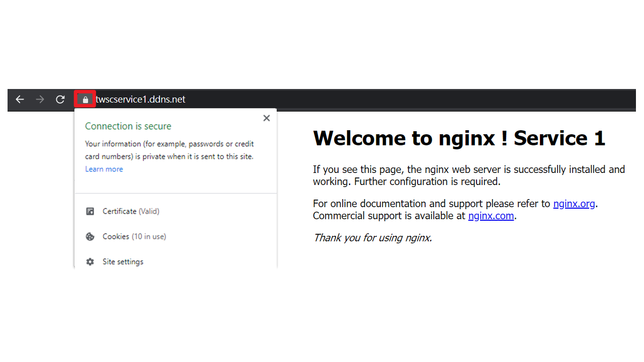Click the 'Welcome to nginx ! Service 1' heading
Viewport: 644px width, 362px height.
pos(459,138)
